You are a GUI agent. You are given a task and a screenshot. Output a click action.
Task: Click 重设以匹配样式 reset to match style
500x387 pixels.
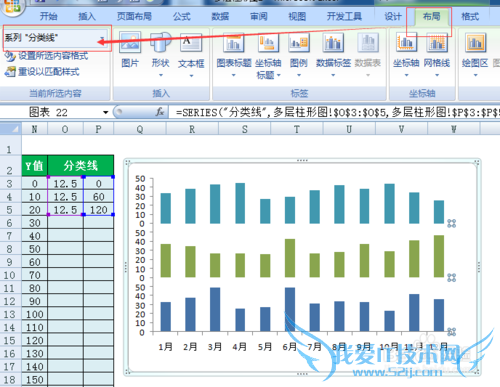42,71
